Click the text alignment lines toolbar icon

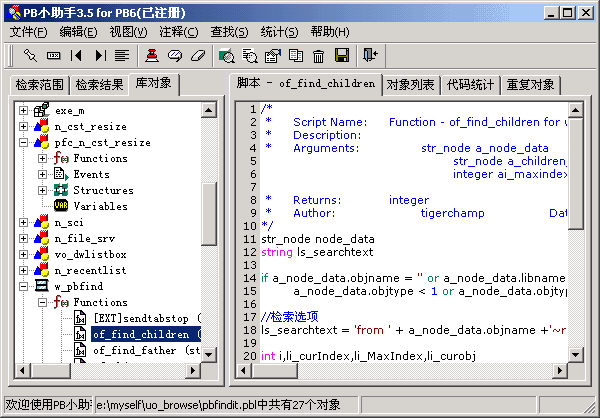pos(122,55)
